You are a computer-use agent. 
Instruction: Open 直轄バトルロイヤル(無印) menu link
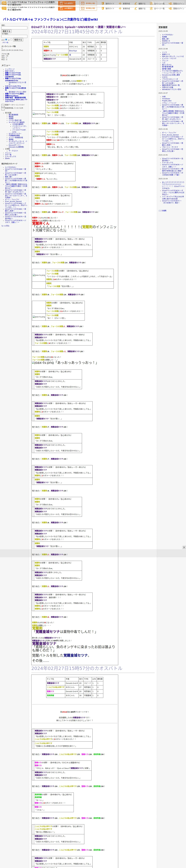[14, 94]
